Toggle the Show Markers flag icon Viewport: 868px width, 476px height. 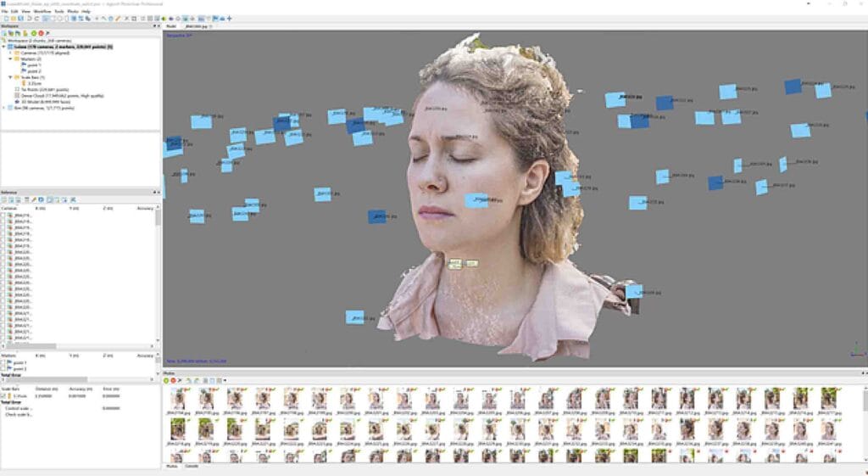[x=214, y=19]
